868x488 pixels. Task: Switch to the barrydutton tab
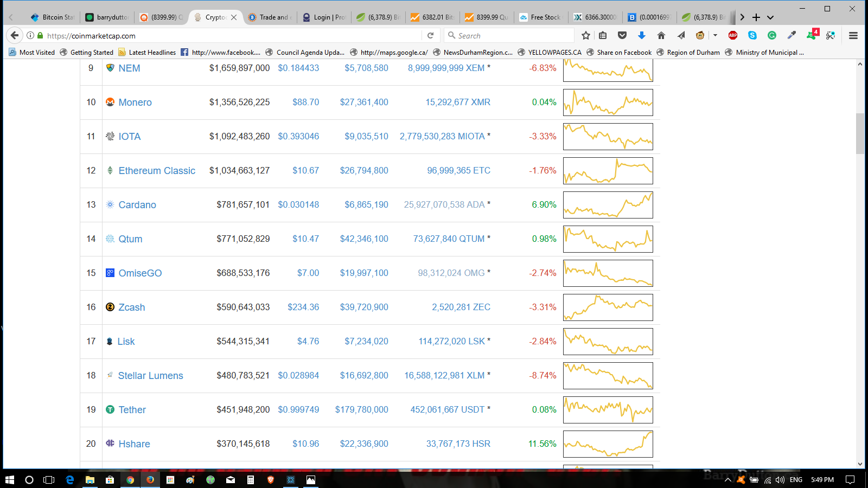point(107,17)
